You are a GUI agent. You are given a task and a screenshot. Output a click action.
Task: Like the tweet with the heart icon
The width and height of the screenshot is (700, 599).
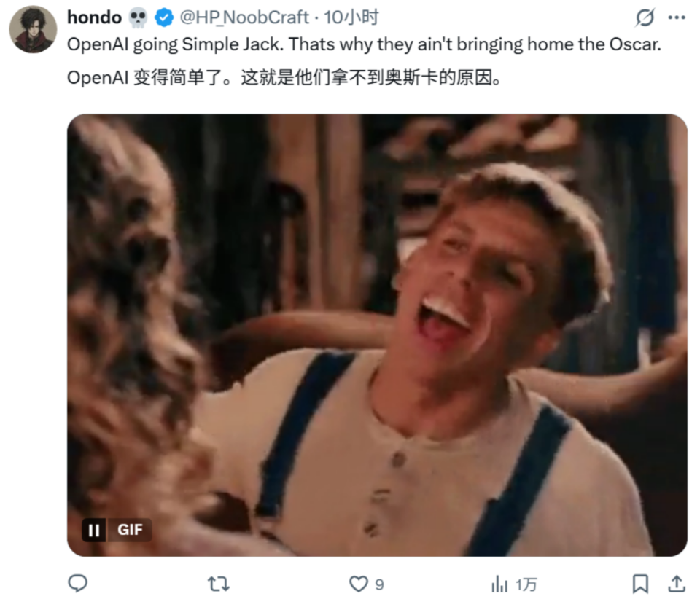pos(358,583)
